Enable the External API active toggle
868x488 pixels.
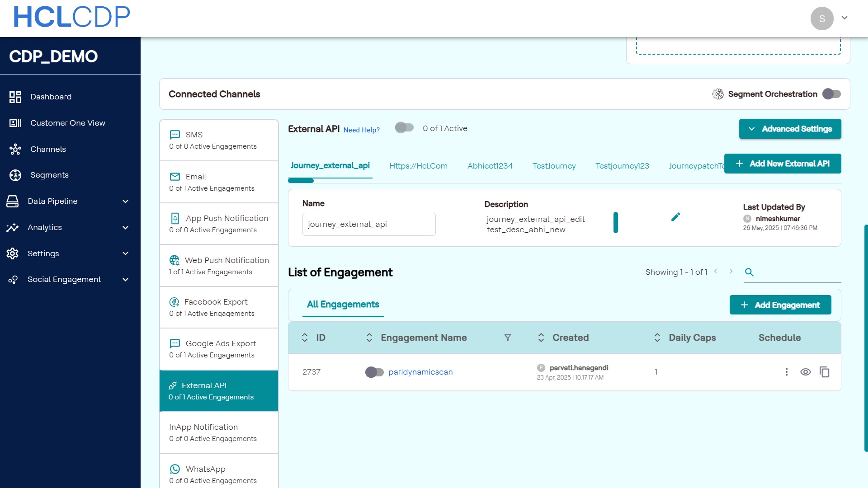pos(404,128)
